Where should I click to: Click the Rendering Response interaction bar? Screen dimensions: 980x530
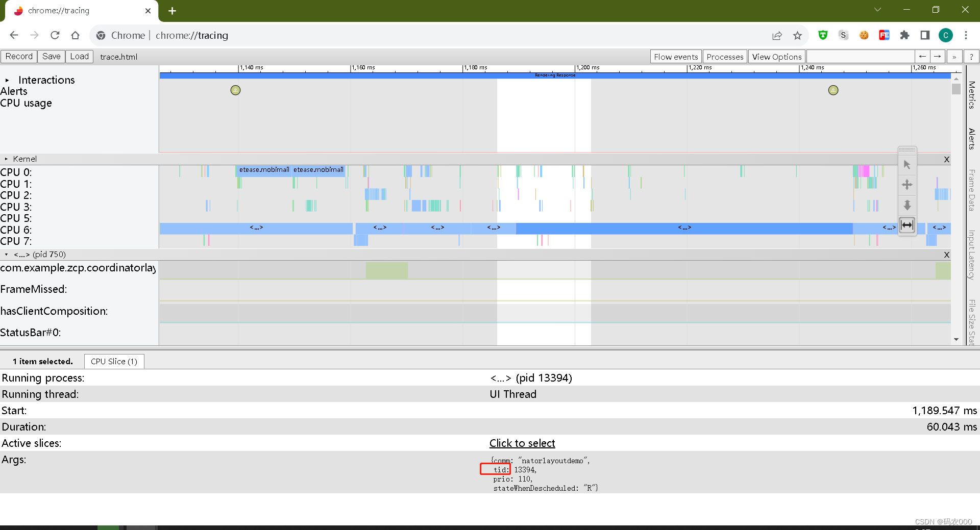[x=555, y=75]
